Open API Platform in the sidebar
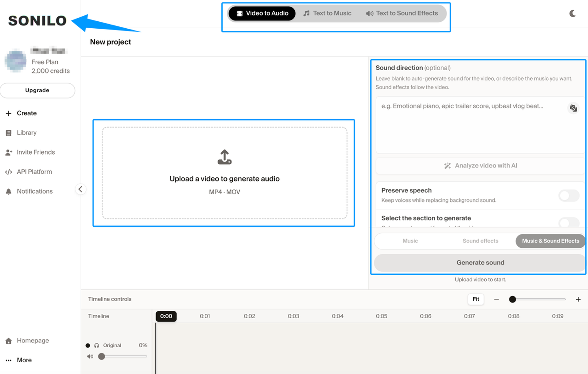 29,172
